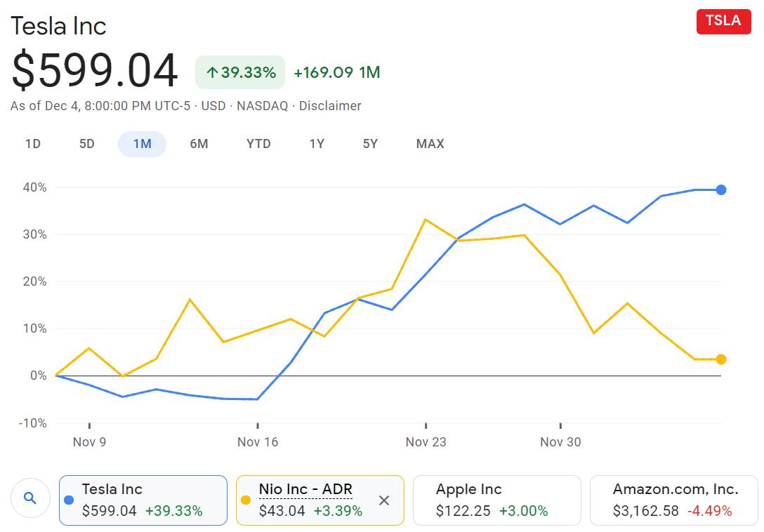The image size is (764, 532).
Task: Select the Tesla Inc comparison chip
Action: [x=143, y=500]
